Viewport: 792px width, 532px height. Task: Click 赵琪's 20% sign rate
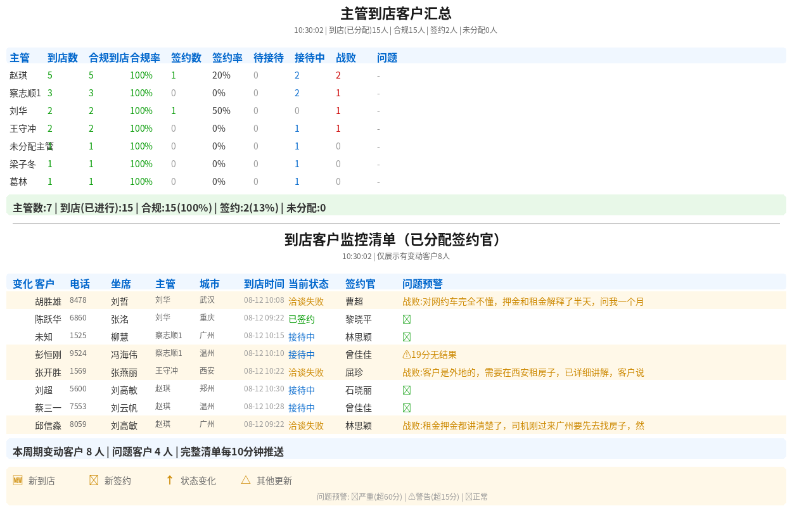coord(221,75)
